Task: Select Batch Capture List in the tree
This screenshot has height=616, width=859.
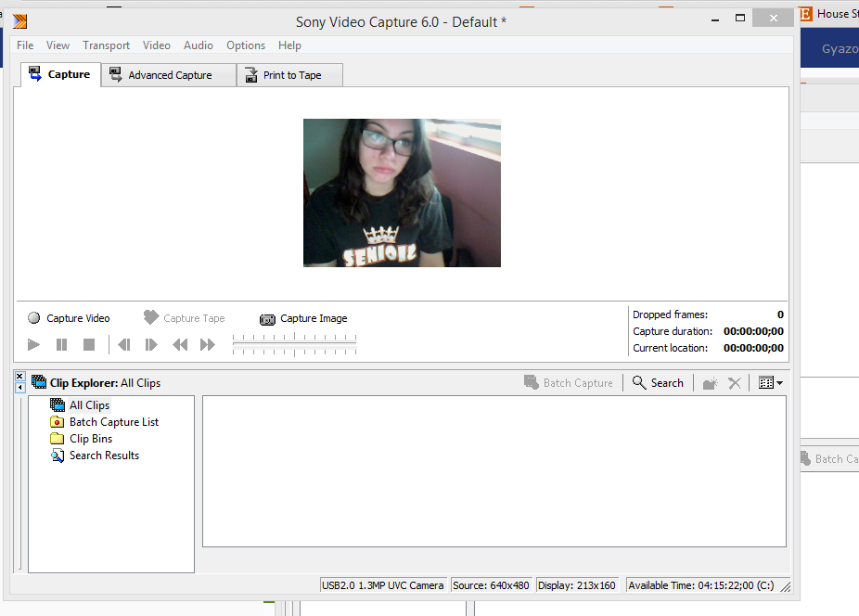Action: pos(104,422)
